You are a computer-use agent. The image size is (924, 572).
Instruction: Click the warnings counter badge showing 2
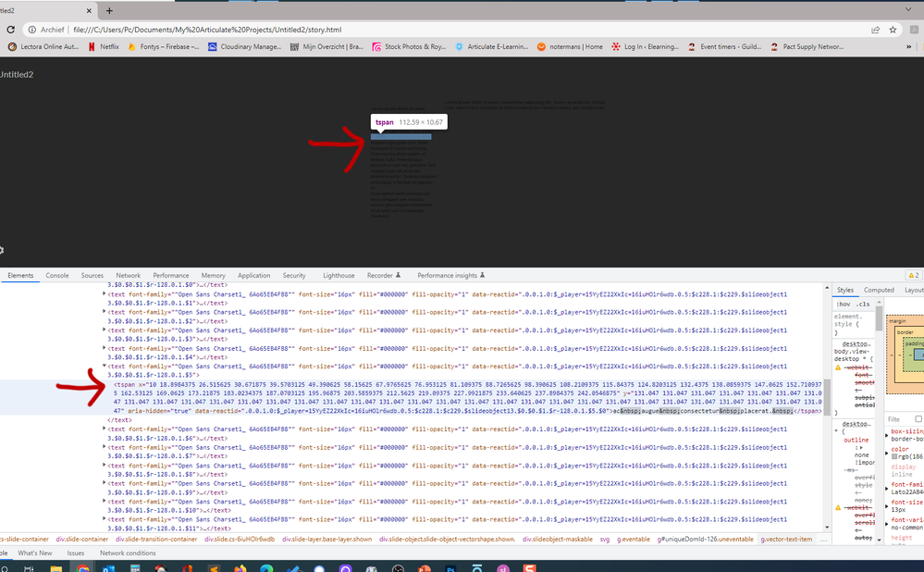[x=914, y=276]
